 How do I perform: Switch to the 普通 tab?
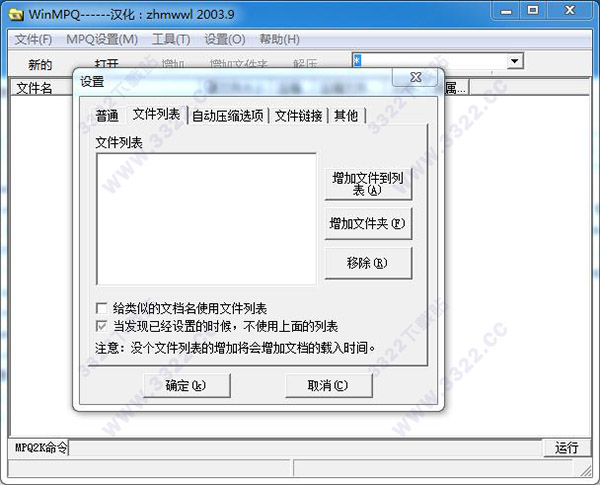[107, 116]
